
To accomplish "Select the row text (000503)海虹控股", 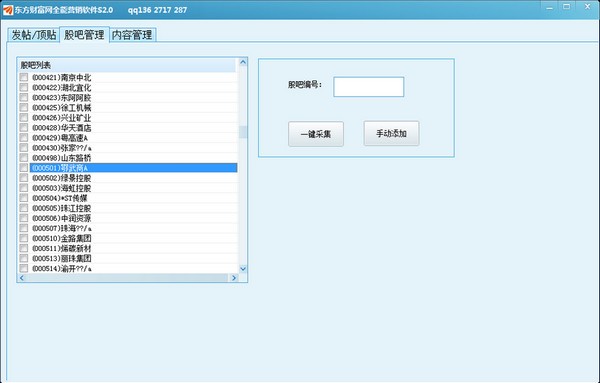I will pyautogui.click(x=62, y=188).
